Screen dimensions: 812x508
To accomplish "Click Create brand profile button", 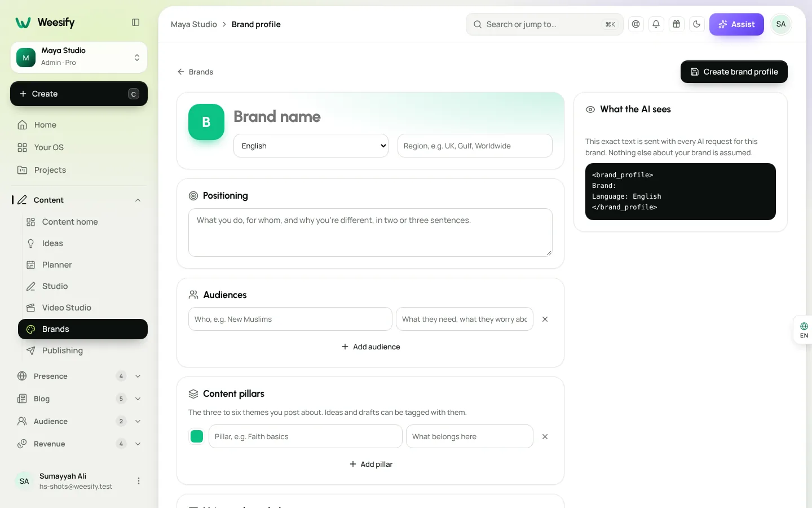I will pos(734,72).
